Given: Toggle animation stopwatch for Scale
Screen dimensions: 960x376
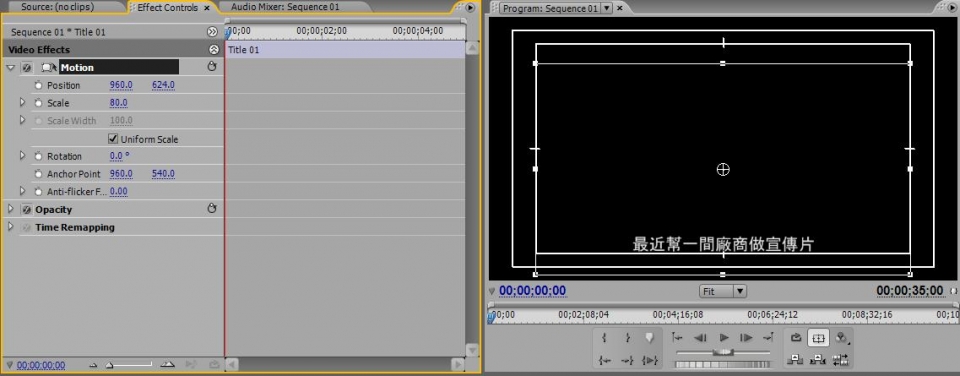Looking at the screenshot, I should pyautogui.click(x=39, y=103).
